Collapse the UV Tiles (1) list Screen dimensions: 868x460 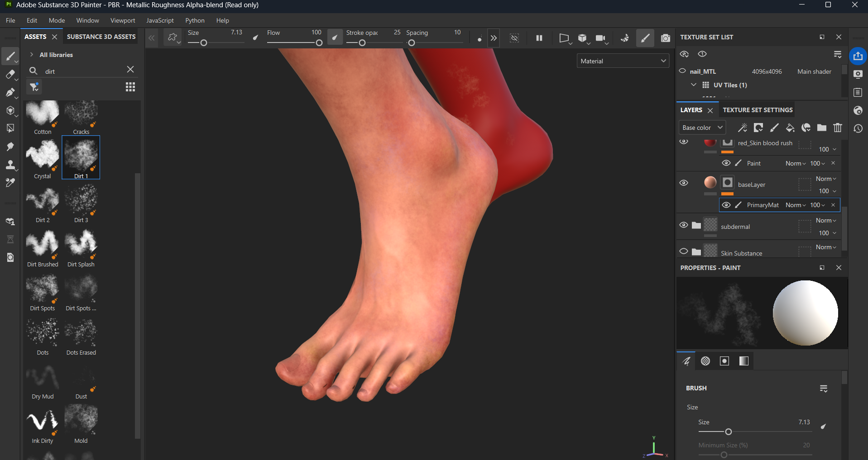693,85
